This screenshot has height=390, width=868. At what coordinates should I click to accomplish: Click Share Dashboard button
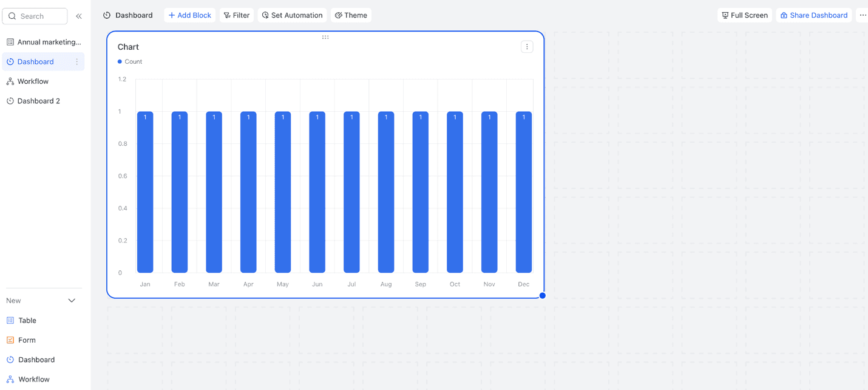click(814, 15)
